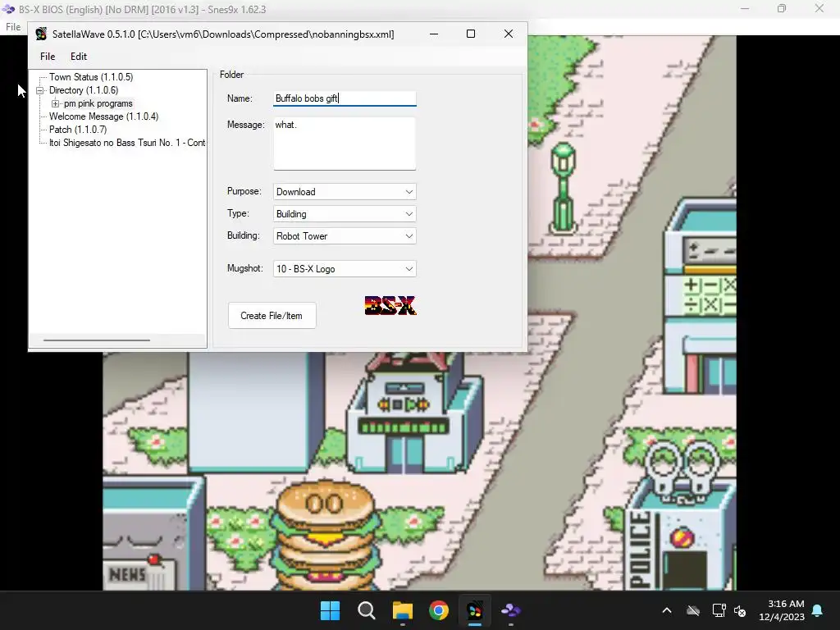Select the Directory (1.1.0.6) tree row
This screenshot has height=630, width=840.
pyautogui.click(x=84, y=90)
